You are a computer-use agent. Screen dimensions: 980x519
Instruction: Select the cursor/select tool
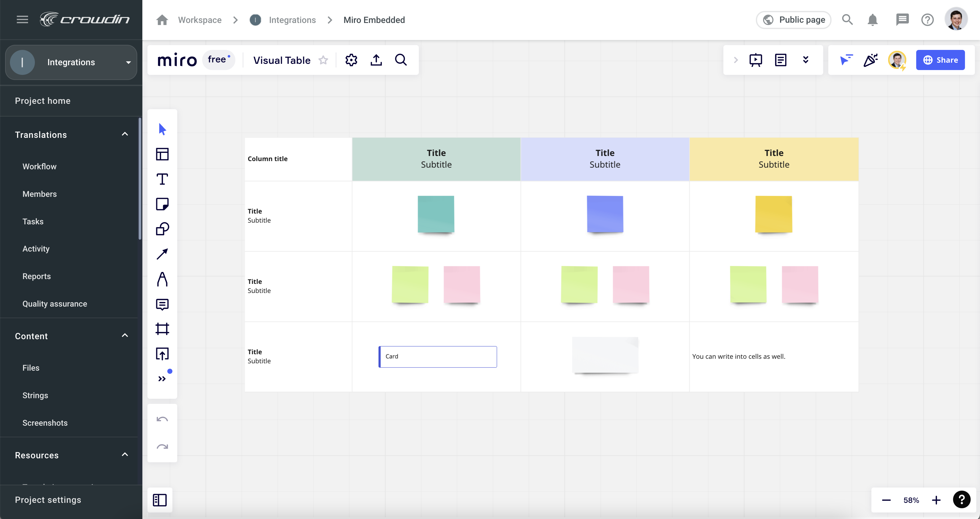click(x=162, y=129)
